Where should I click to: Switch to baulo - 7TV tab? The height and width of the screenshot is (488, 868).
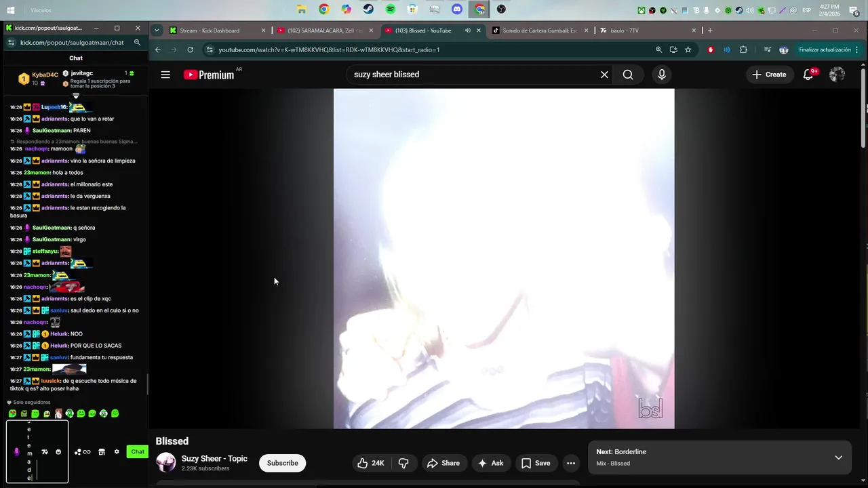[648, 30]
